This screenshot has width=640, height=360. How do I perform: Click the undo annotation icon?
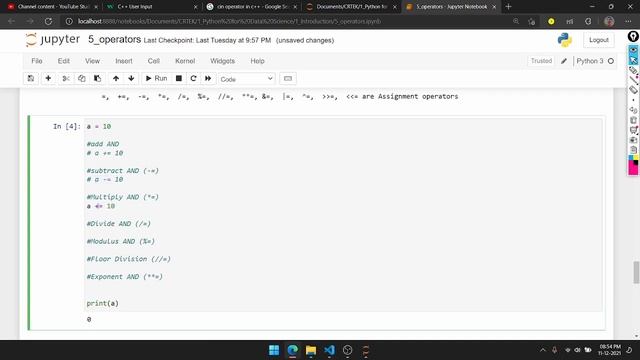click(x=633, y=110)
